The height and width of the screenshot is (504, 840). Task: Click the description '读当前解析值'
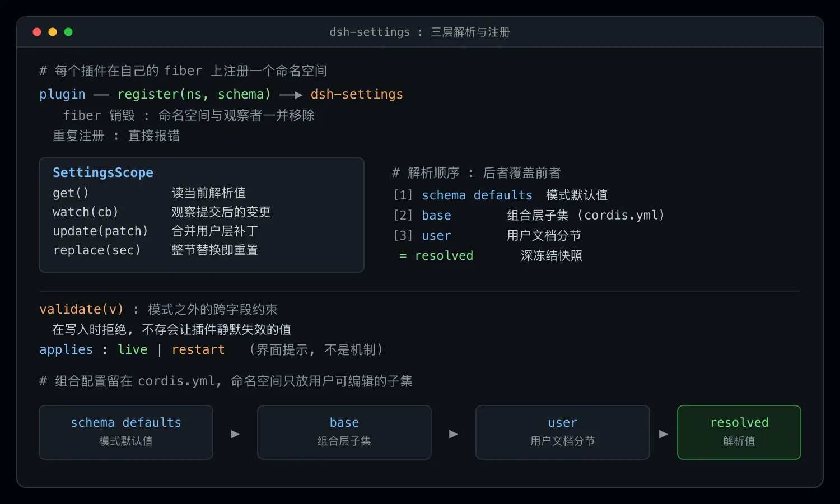click(x=208, y=193)
